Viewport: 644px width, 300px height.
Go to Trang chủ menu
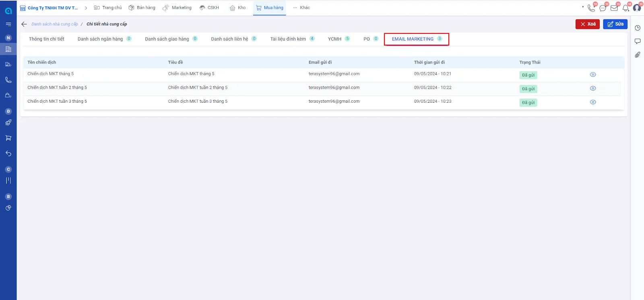tap(107, 8)
